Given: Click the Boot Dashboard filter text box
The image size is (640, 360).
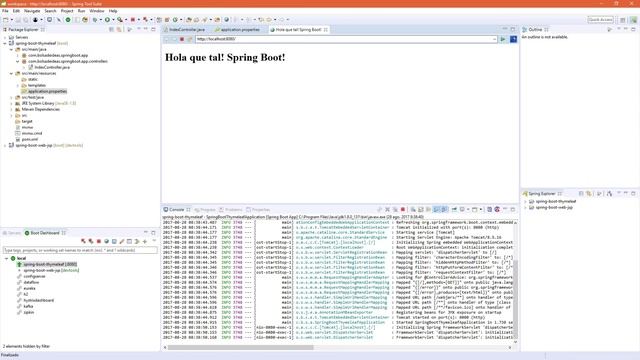Looking at the screenshot, I should click(x=80, y=250).
